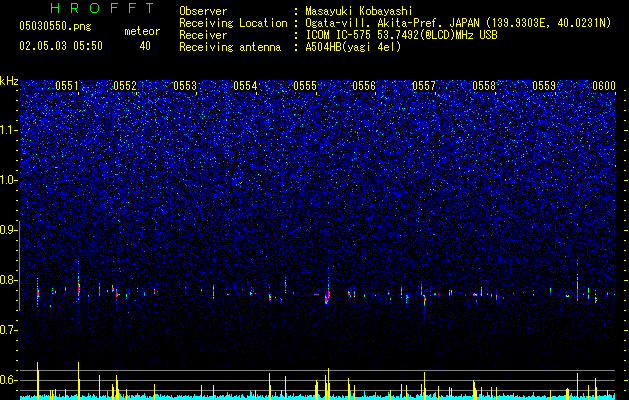Click the 0.8 kHz axis label
Image resolution: width=629 pixels, height=400 pixels.
(x=8, y=280)
